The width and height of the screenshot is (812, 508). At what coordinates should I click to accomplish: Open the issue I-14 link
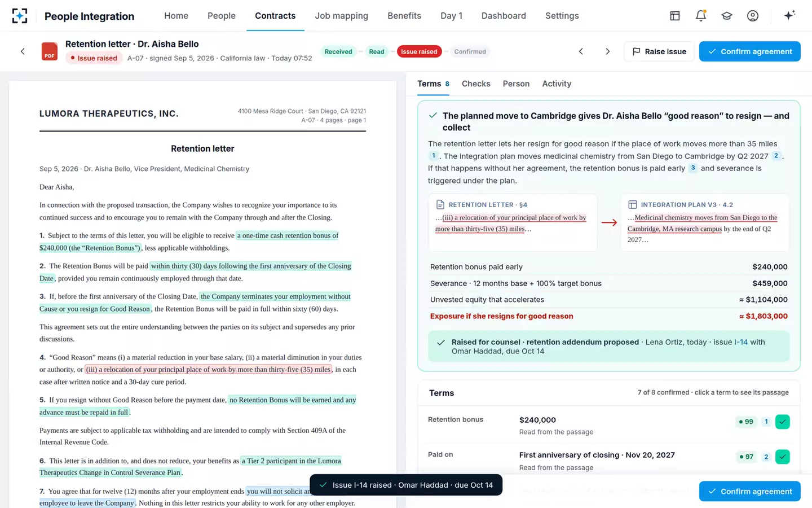pyautogui.click(x=741, y=342)
